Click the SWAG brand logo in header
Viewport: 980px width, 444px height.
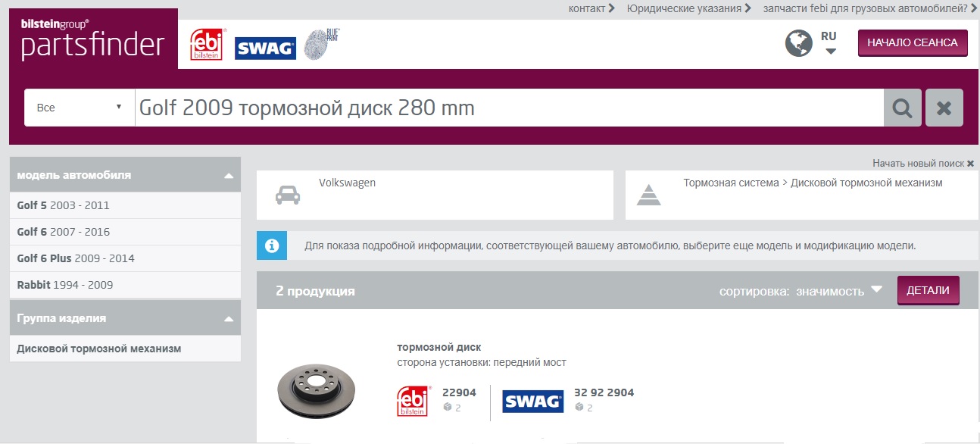point(264,48)
